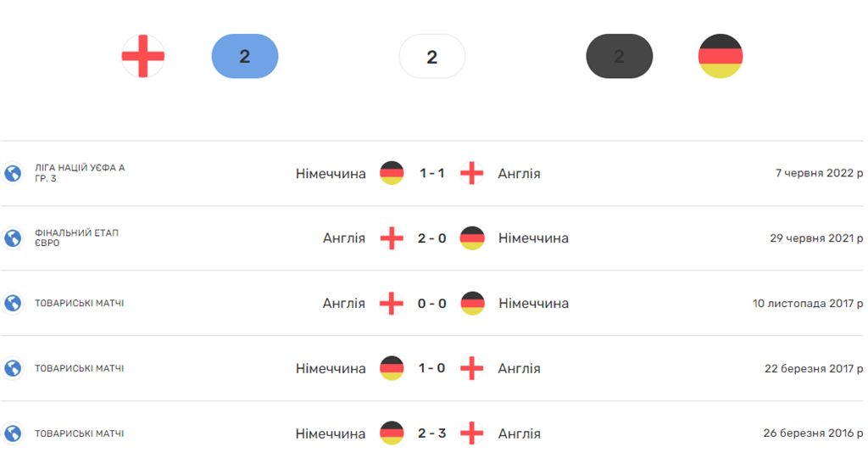Open the 2 - 3 match score
The width and height of the screenshot is (868, 464).
click(x=432, y=433)
